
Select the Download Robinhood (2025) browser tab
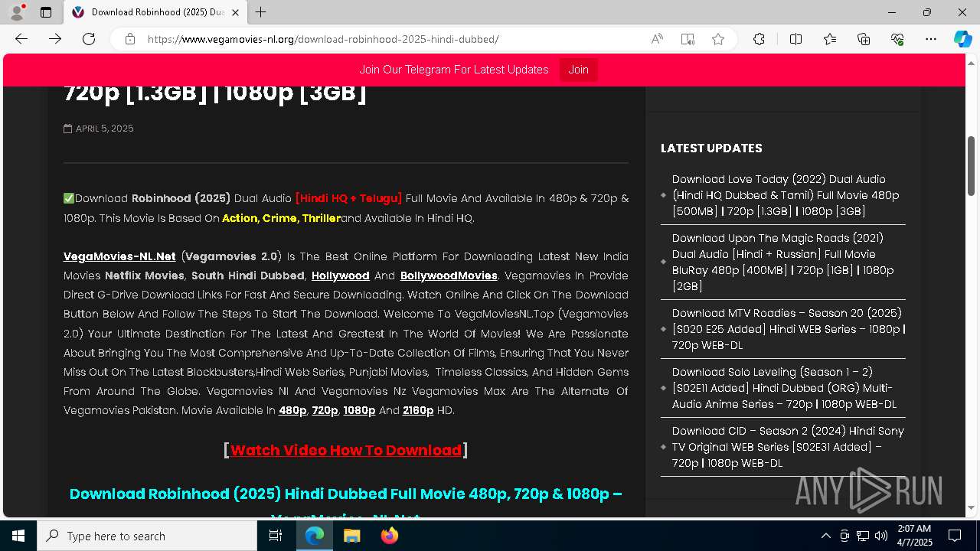point(155,12)
